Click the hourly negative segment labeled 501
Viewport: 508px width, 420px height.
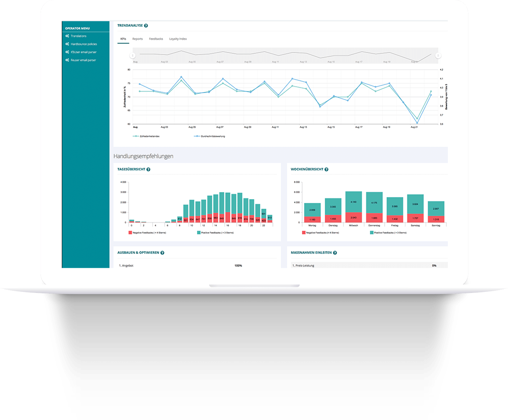186,220
